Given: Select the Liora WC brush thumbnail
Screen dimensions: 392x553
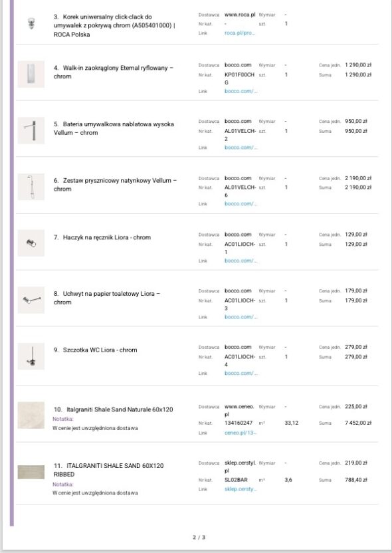Looking at the screenshot, I should pos(31,356).
